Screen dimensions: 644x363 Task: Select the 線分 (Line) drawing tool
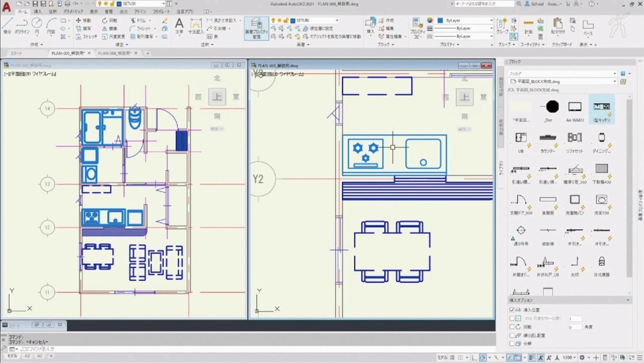(x=7, y=25)
